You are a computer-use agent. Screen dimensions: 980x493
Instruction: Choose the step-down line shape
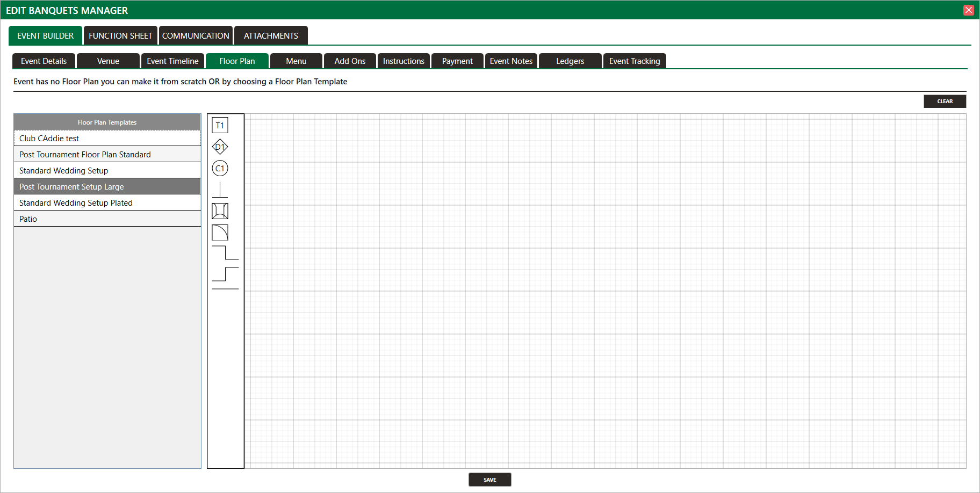pyautogui.click(x=225, y=253)
